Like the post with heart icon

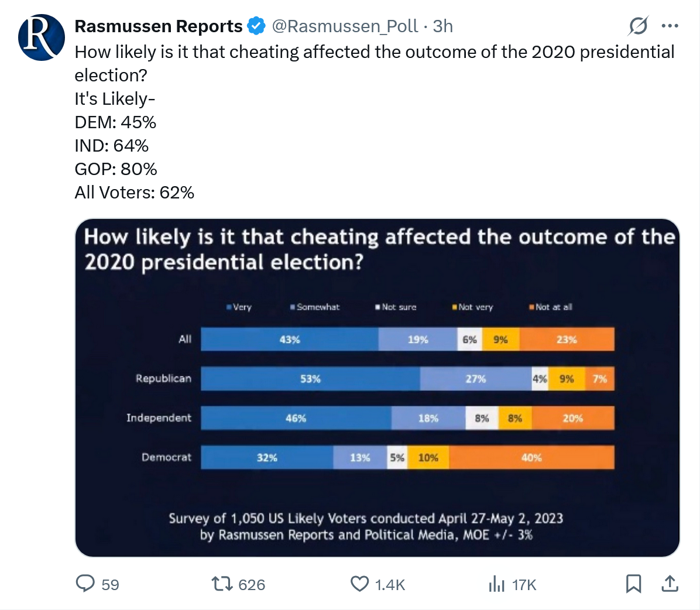pyautogui.click(x=359, y=584)
